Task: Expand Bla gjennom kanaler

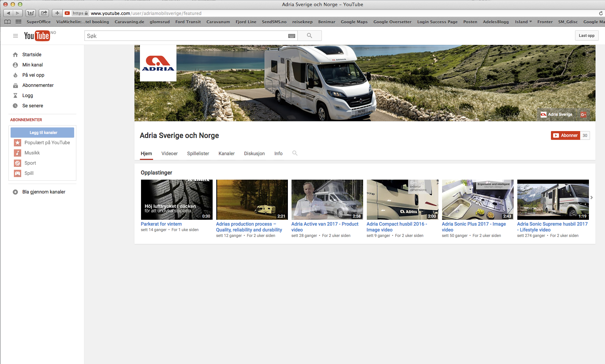Action: pos(43,192)
